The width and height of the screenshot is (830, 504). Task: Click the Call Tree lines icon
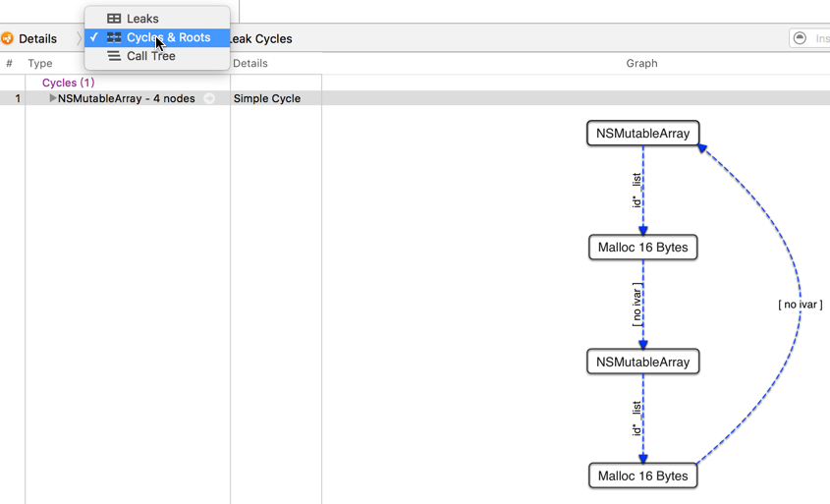coord(114,56)
